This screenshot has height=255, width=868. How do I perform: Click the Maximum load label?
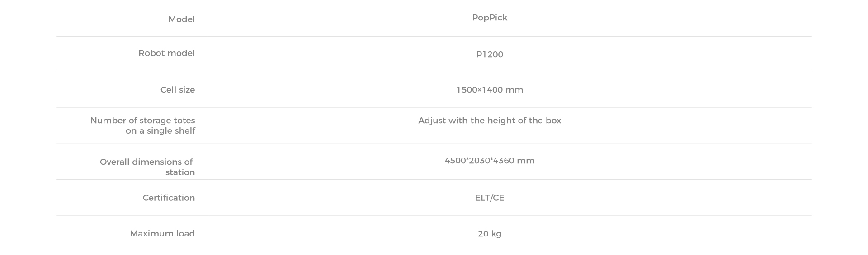tap(162, 234)
